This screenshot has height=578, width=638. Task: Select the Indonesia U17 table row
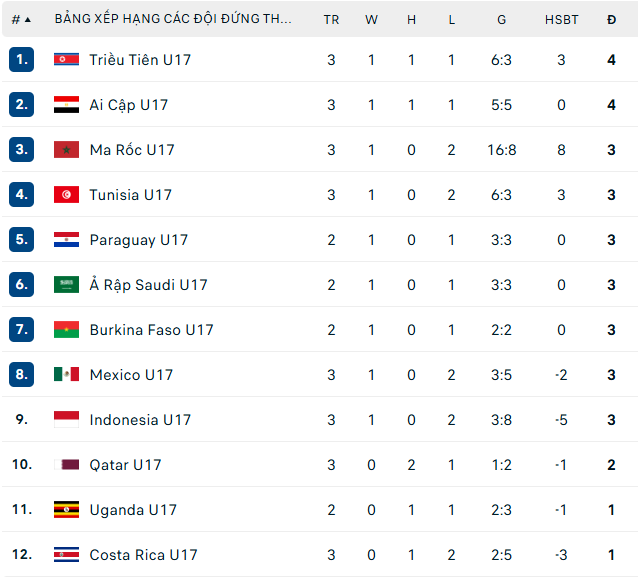tap(319, 420)
